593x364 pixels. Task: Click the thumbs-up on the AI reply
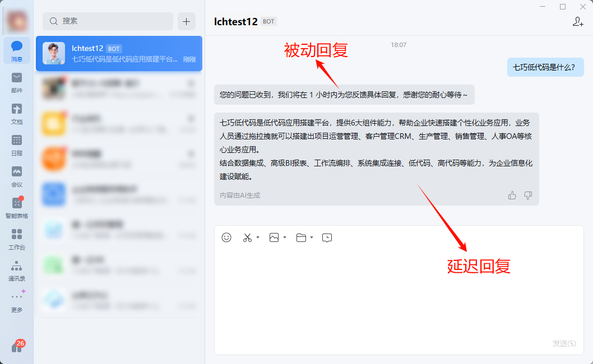(512, 195)
